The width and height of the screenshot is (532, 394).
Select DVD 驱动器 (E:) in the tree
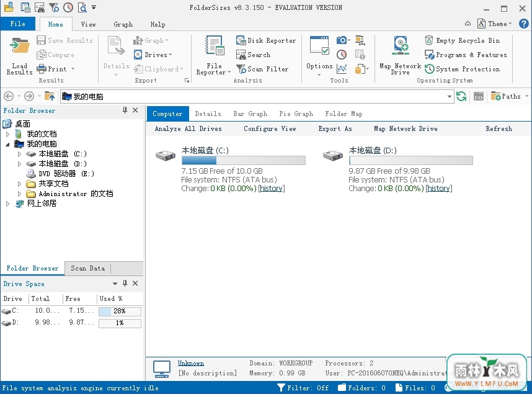click(66, 174)
